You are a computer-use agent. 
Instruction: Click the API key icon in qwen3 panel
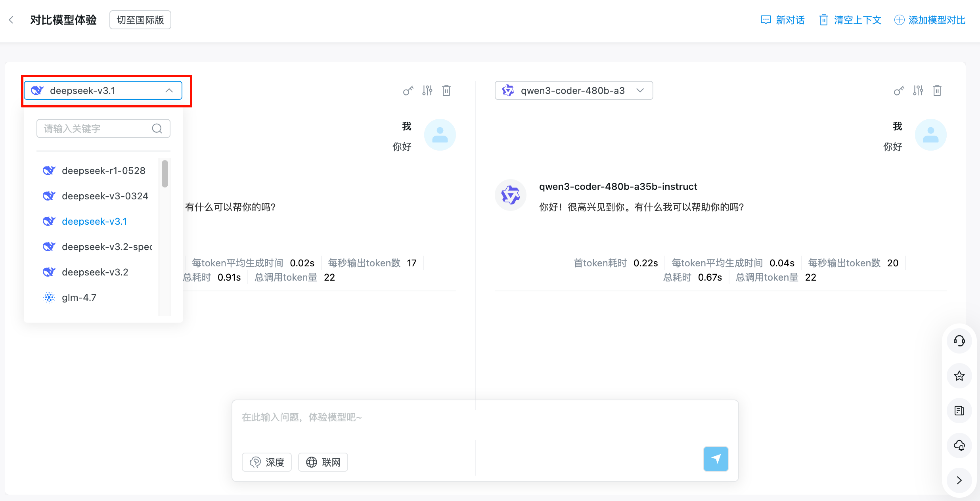899,90
